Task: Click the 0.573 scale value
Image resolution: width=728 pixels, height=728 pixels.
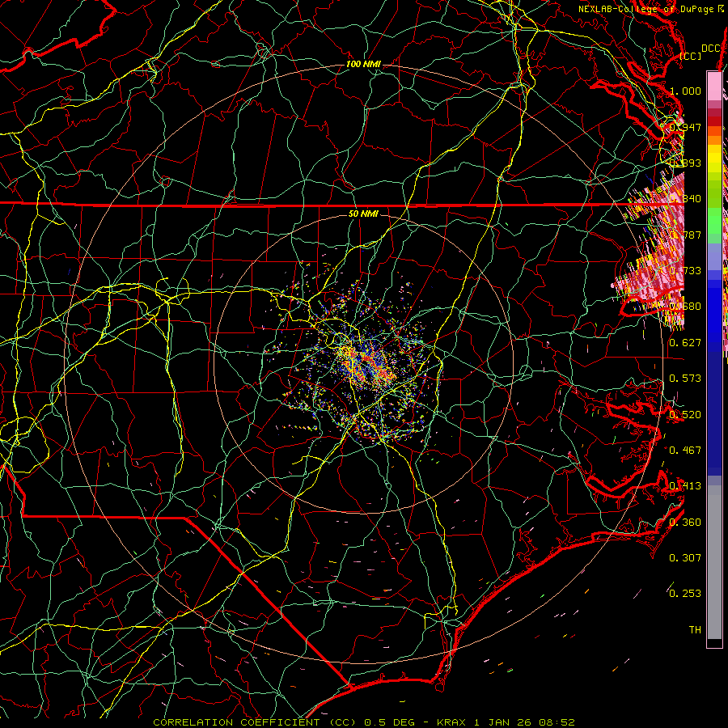Action: click(x=685, y=378)
